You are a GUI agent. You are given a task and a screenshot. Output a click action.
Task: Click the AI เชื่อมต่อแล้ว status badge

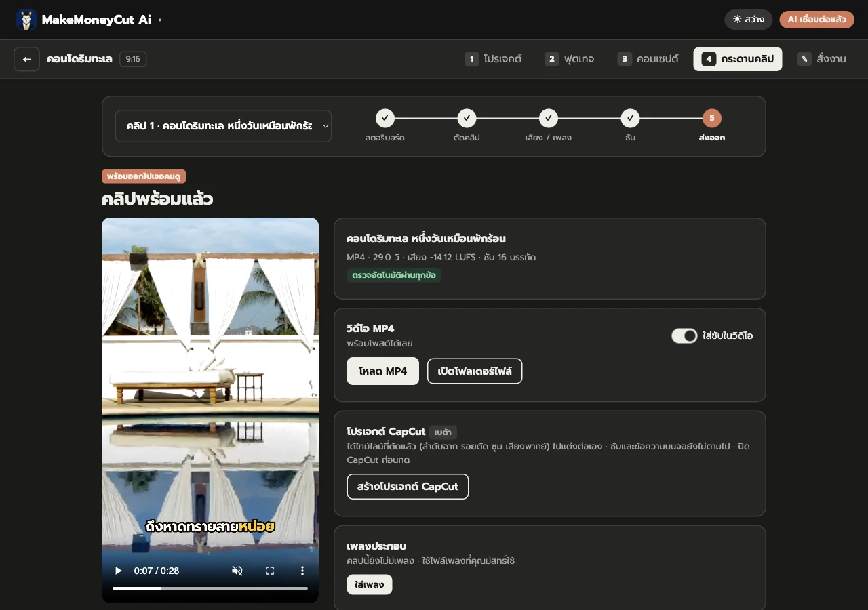tap(816, 20)
